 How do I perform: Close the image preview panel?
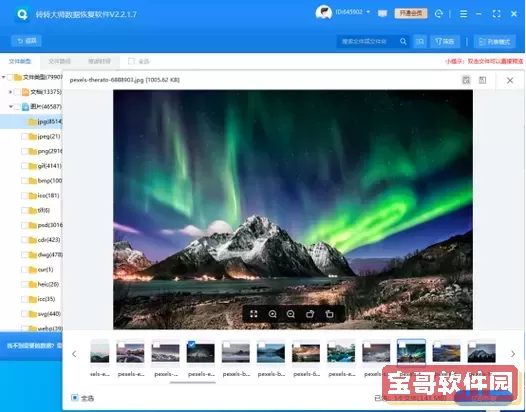coord(510,81)
